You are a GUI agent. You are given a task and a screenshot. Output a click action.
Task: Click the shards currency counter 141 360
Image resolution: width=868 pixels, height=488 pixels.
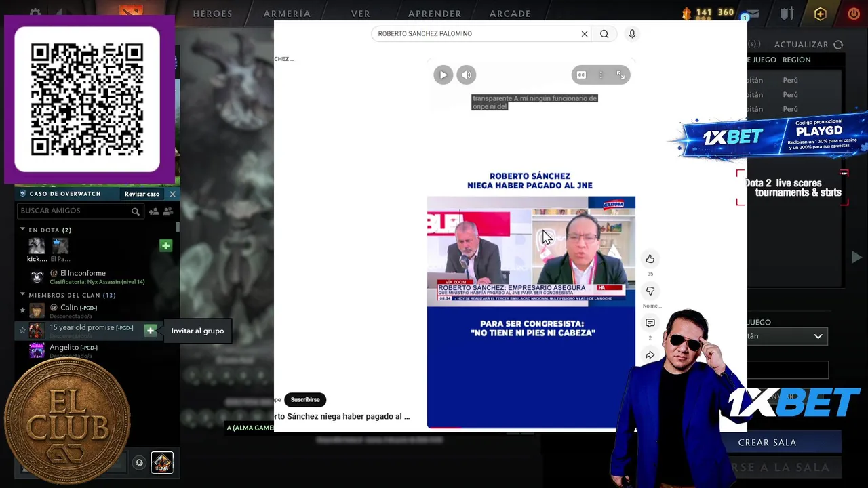[x=708, y=13]
